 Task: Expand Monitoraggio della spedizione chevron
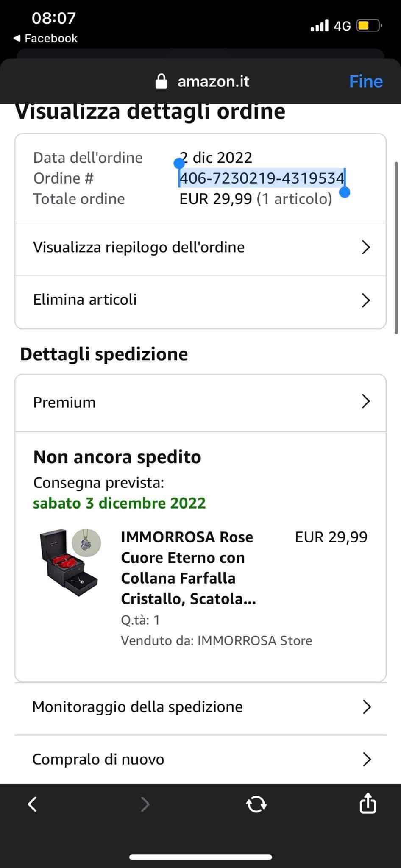pyautogui.click(x=367, y=707)
